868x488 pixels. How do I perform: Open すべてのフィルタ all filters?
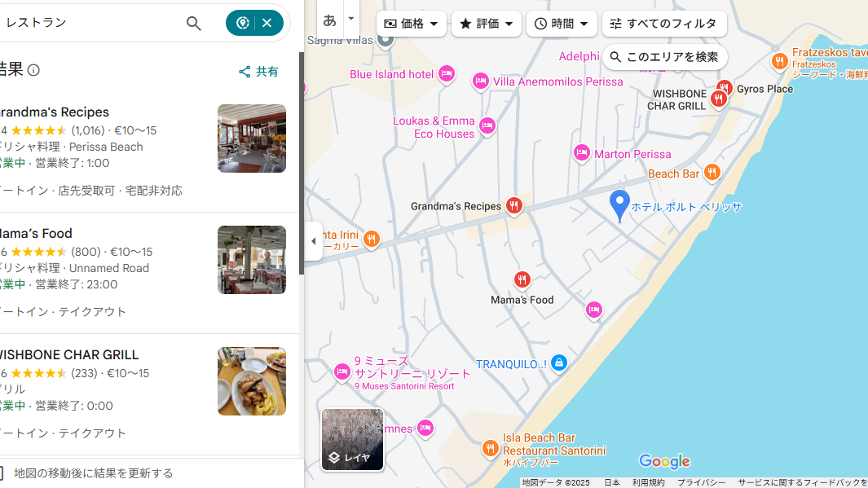[x=663, y=24]
